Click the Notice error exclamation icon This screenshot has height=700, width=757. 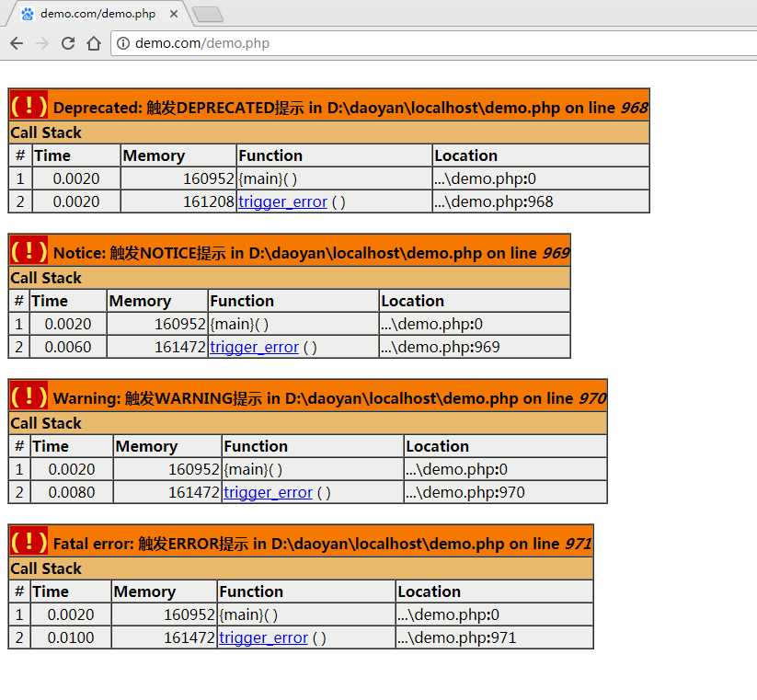(29, 251)
